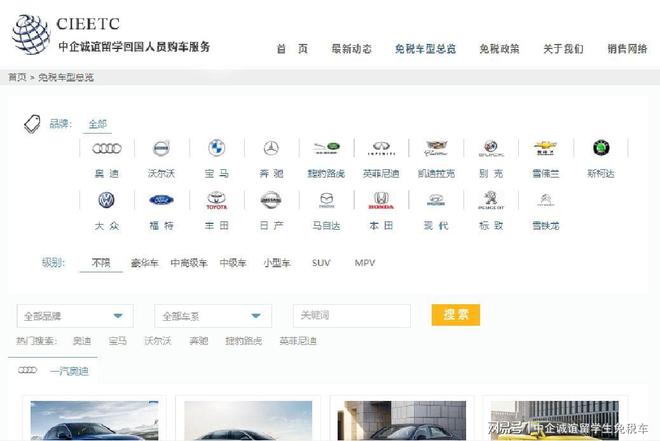Click hot search term 沃尔沃

[x=158, y=341]
